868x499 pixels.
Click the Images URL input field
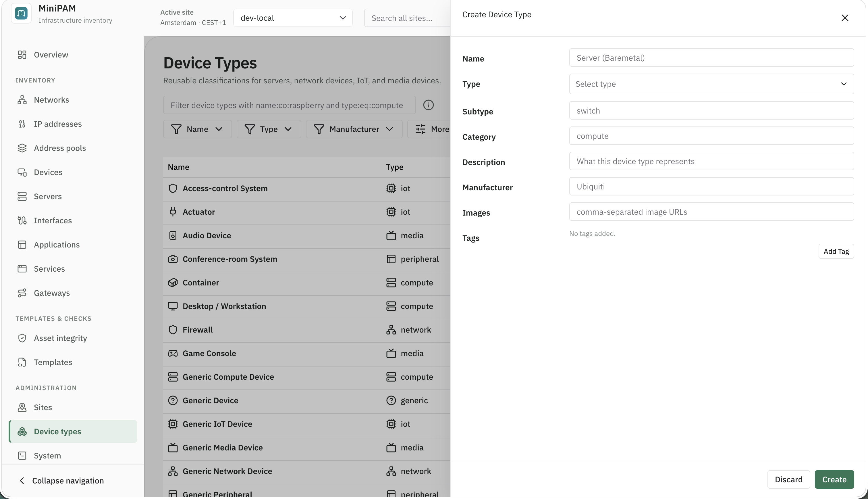click(x=711, y=212)
